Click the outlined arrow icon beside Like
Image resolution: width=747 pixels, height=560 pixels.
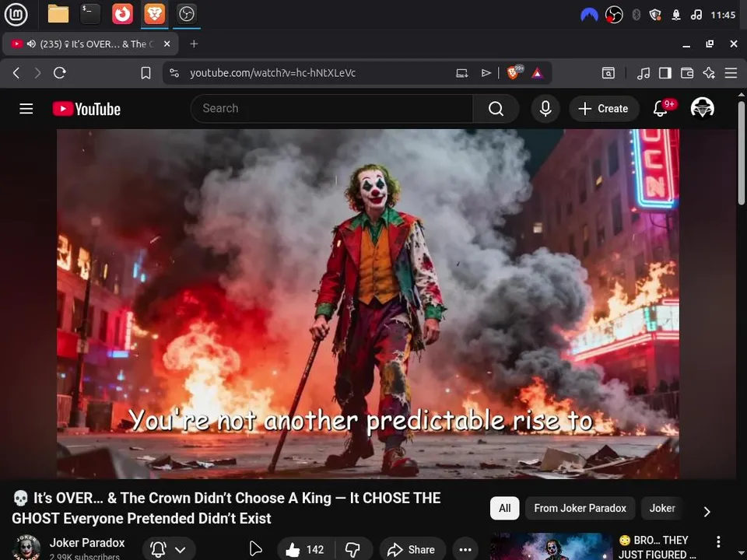pos(256,549)
